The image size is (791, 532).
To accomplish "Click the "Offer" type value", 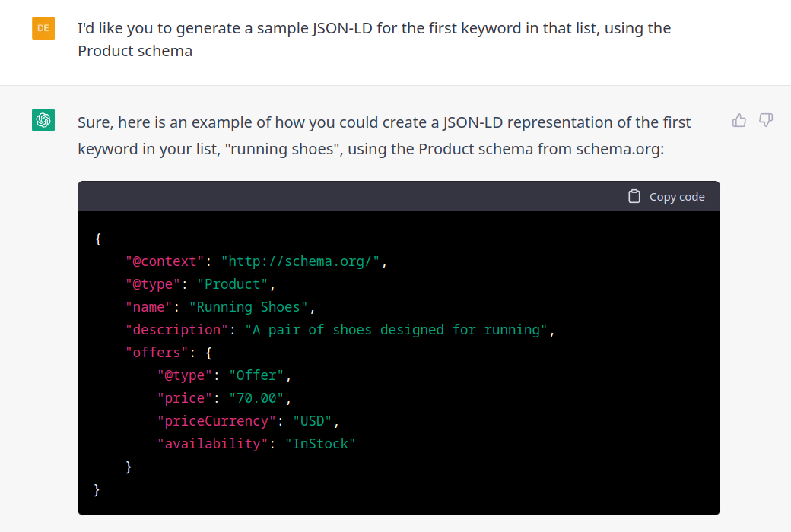I will (256, 375).
